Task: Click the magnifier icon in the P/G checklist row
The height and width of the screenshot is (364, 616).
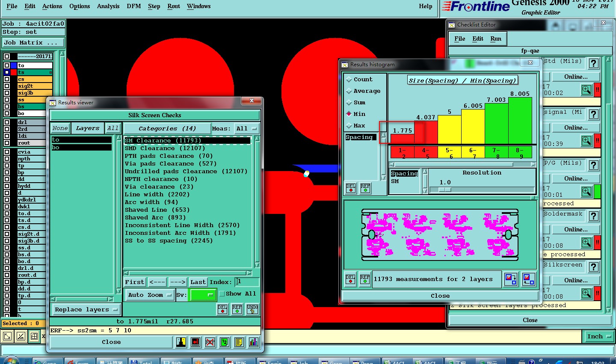Action: [x=586, y=192]
